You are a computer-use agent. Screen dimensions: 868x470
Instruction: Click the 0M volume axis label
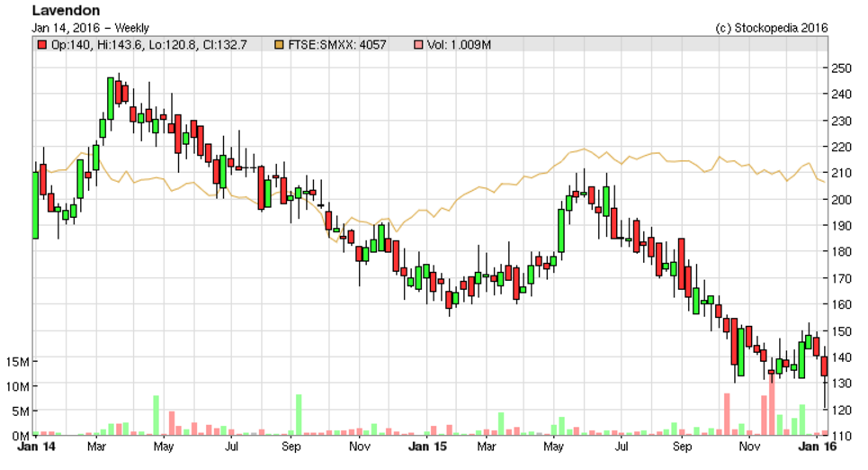pyautogui.click(x=20, y=436)
